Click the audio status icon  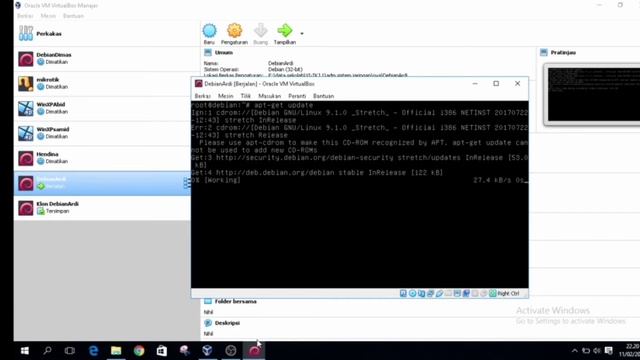point(421,293)
